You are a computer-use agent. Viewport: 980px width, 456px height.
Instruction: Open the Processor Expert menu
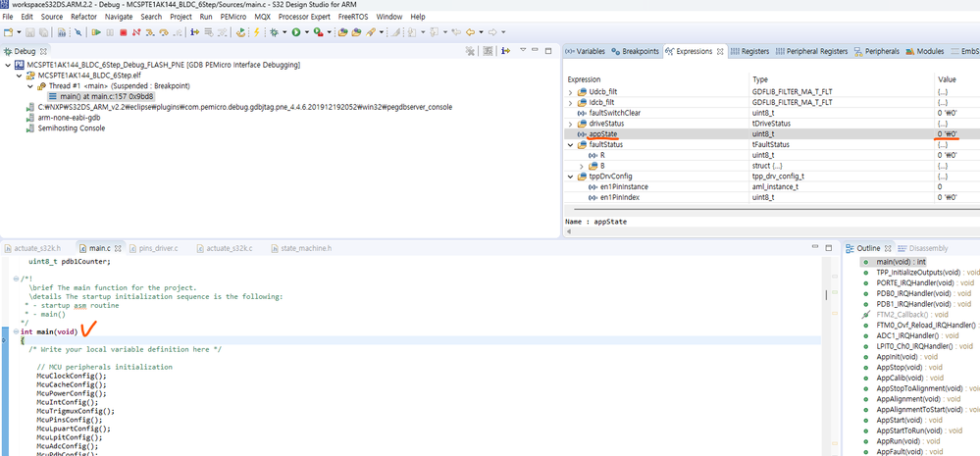point(306,17)
